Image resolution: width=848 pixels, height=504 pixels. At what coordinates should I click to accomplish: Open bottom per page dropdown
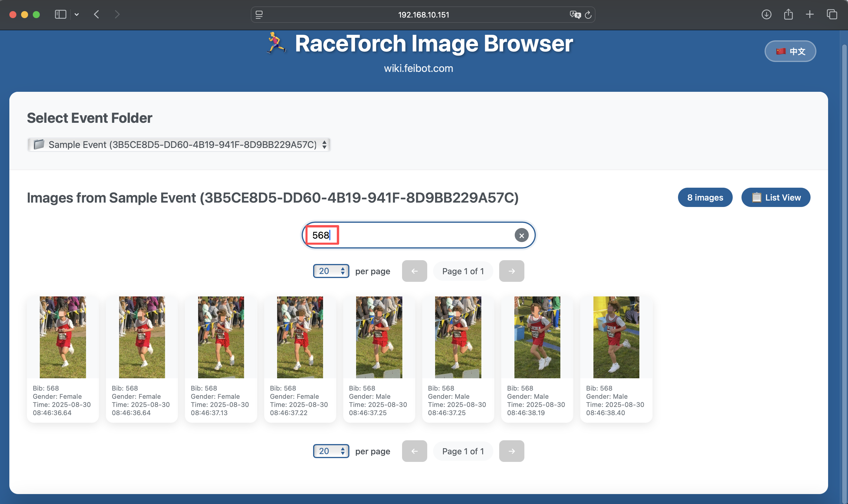tap(331, 451)
